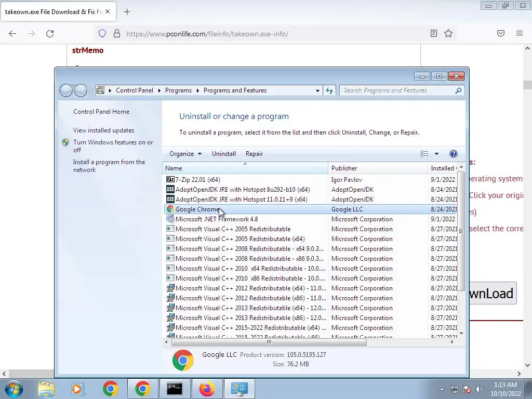
Task: Click the partially visible DownLoad button on webpage
Action: (x=493, y=293)
